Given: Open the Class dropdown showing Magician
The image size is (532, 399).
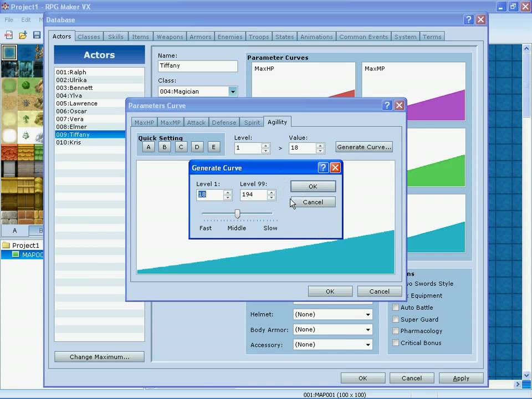Looking at the screenshot, I should [x=233, y=91].
